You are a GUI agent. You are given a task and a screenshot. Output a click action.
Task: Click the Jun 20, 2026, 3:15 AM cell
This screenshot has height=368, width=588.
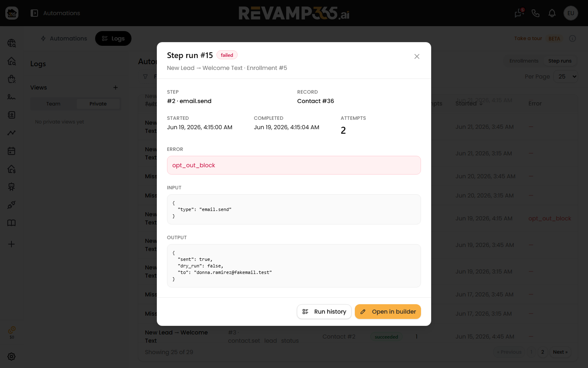(x=484, y=196)
